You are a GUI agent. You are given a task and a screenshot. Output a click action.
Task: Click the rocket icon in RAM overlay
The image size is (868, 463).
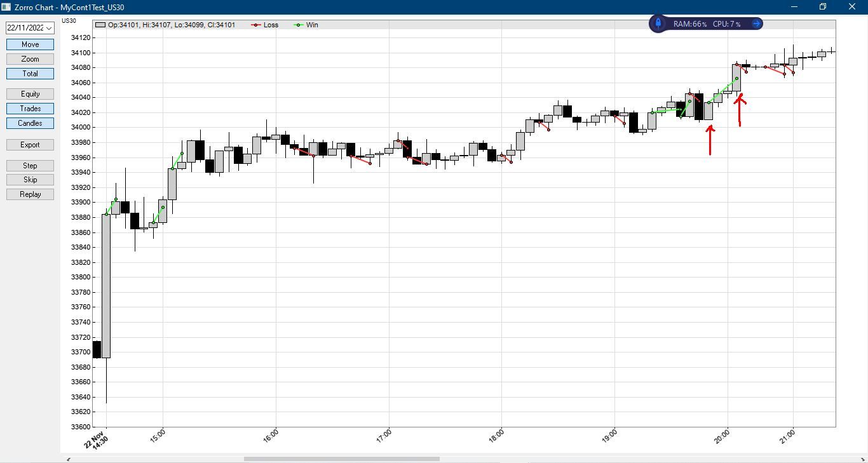[658, 23]
